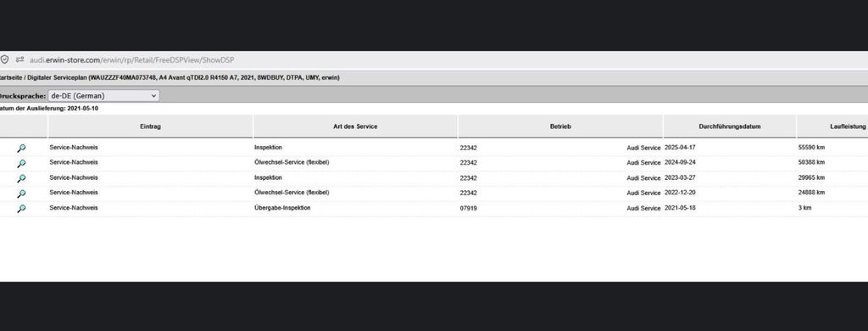Select Betrieb number 07919 cell
The width and height of the screenshot is (868, 331).
[468, 209]
